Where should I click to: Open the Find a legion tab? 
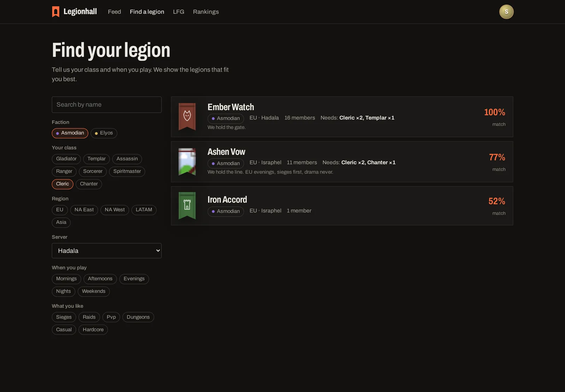pos(147,12)
